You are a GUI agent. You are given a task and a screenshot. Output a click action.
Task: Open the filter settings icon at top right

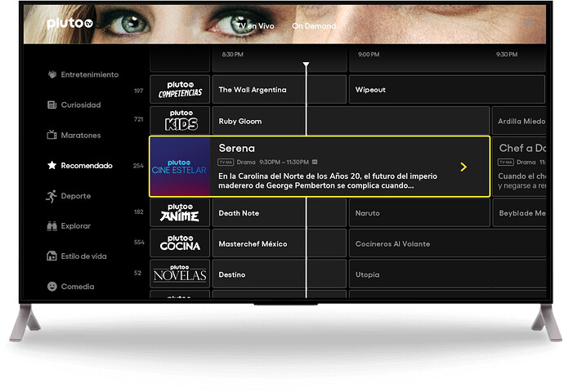click(x=527, y=24)
